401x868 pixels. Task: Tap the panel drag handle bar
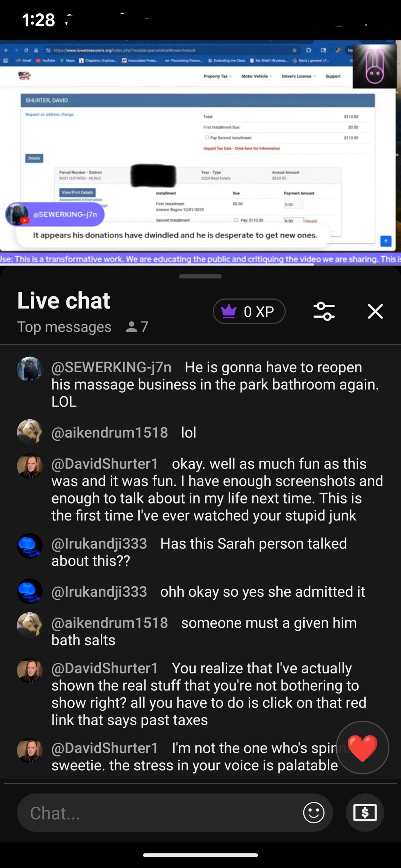tap(200, 276)
